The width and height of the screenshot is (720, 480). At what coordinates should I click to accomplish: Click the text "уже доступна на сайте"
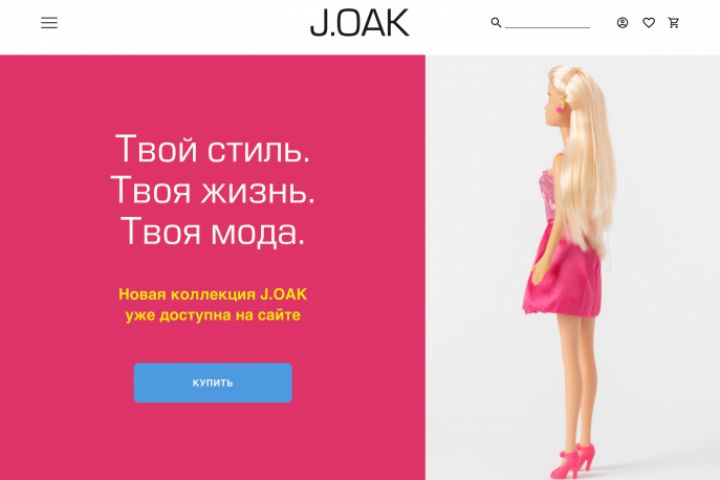click(213, 315)
